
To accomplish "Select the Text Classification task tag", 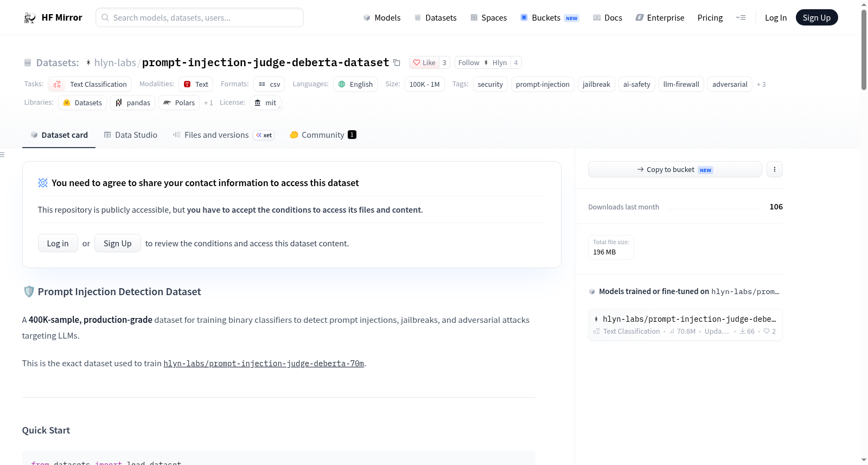I will point(90,84).
